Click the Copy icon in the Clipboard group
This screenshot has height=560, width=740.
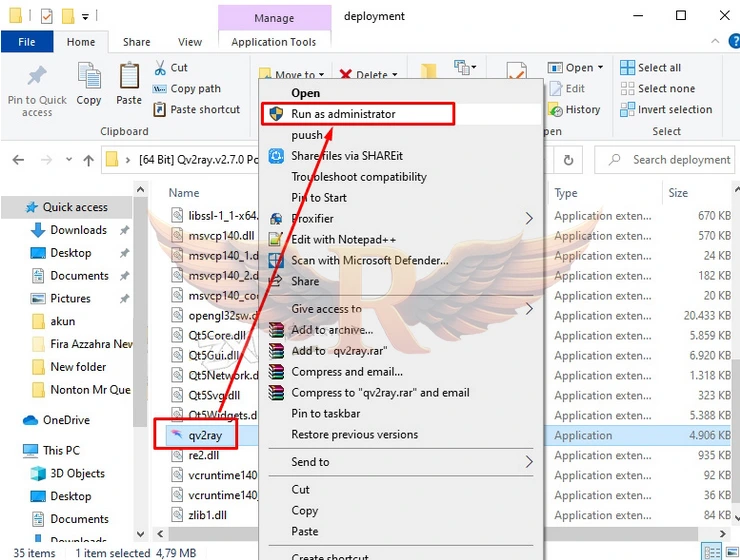pyautogui.click(x=89, y=76)
